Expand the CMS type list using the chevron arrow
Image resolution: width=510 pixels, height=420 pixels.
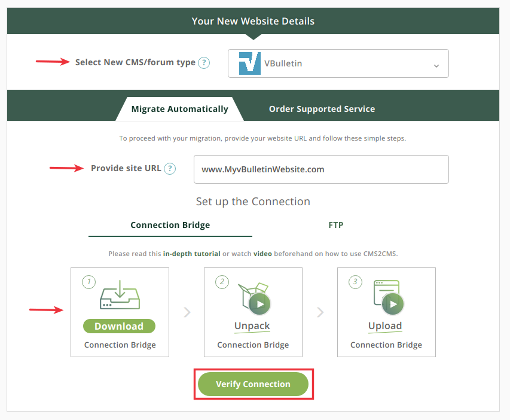click(x=436, y=66)
